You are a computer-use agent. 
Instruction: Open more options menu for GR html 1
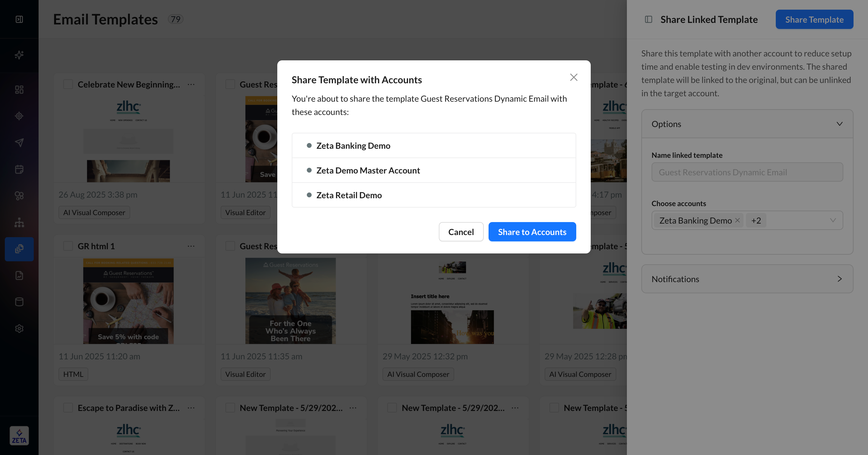coord(191,246)
